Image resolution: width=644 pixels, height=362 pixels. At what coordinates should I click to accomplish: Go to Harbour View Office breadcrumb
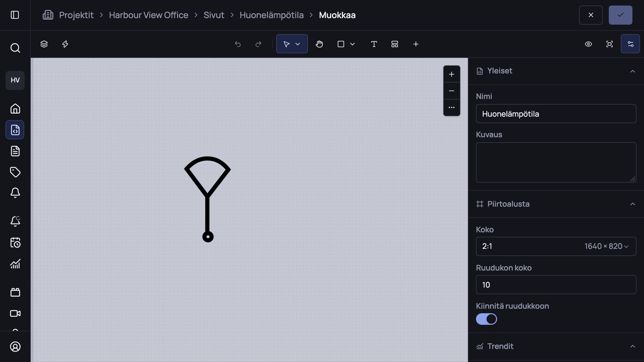point(148,15)
